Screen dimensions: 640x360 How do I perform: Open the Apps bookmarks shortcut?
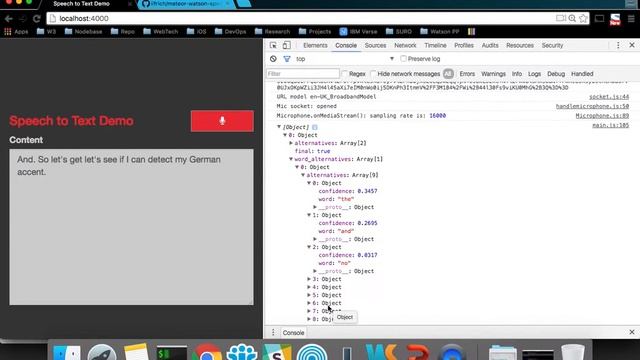[x=16, y=31]
